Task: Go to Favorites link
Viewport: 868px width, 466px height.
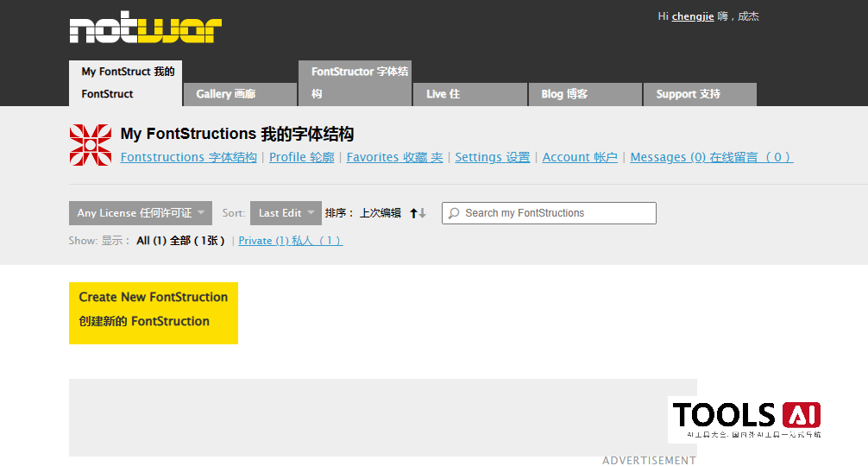Action: coord(394,157)
